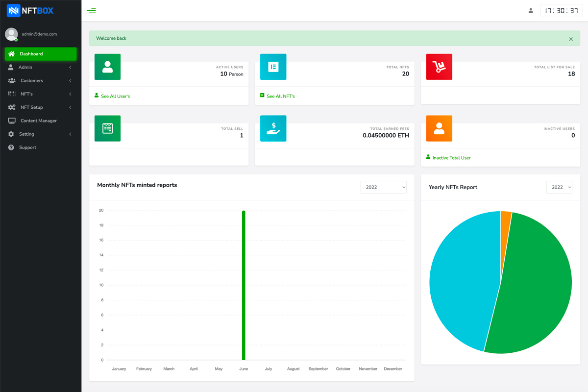Click the Total Earned Fees hand-dollar icon
588x392 pixels.
pos(273,128)
